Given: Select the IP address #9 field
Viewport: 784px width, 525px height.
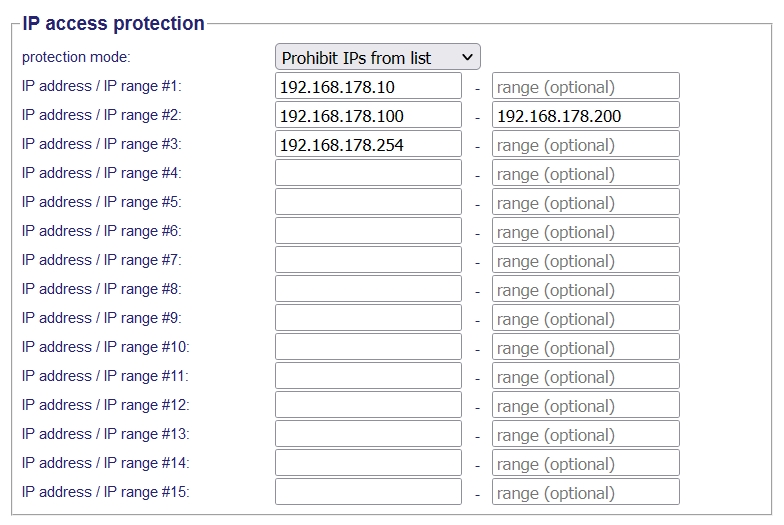Looking at the screenshot, I should point(368,319).
